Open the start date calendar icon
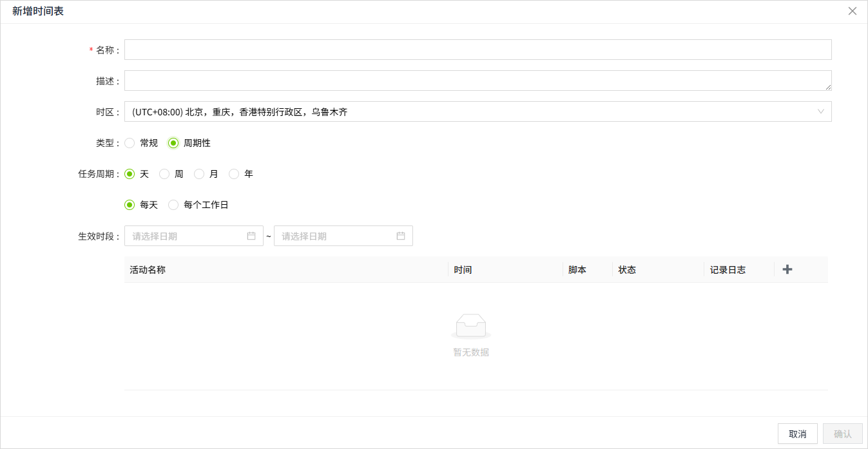Image resolution: width=868 pixels, height=449 pixels. tap(251, 236)
